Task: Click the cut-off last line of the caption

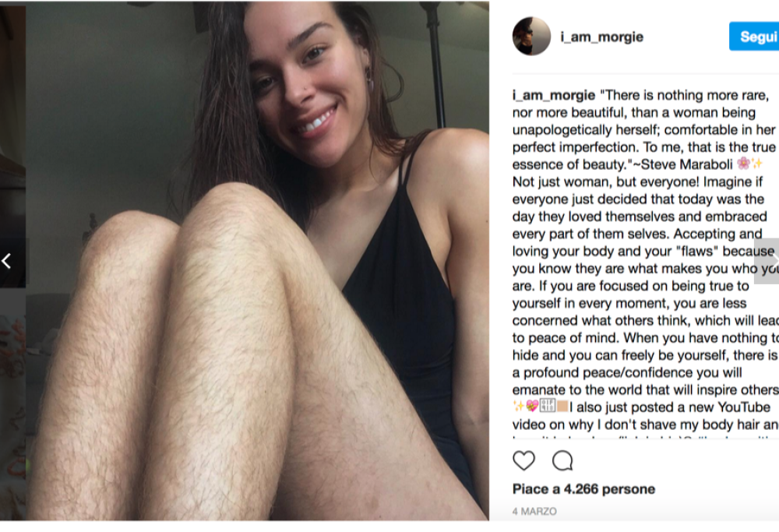Action: (645, 437)
